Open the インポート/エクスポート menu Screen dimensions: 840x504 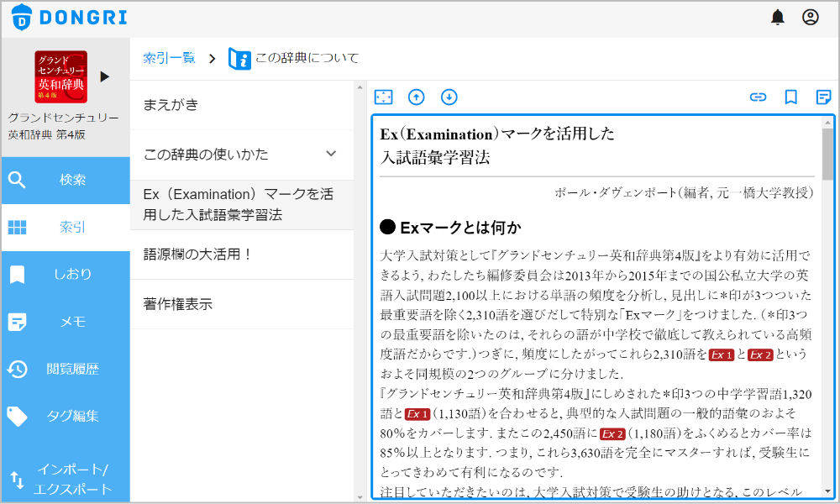(66, 479)
